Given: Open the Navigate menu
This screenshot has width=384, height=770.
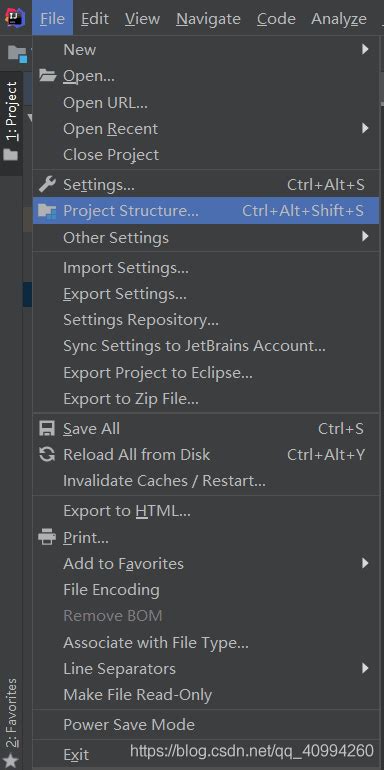Looking at the screenshot, I should 208,19.
